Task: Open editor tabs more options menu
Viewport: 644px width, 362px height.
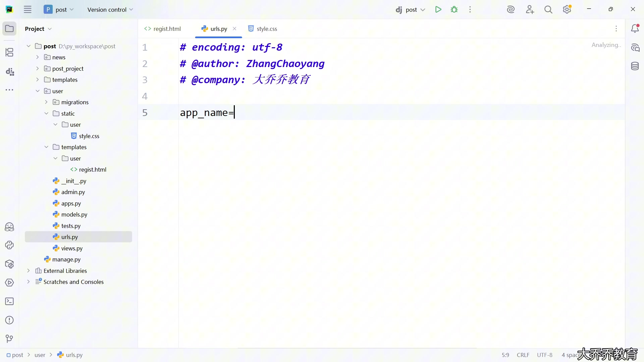Action: click(x=616, y=29)
